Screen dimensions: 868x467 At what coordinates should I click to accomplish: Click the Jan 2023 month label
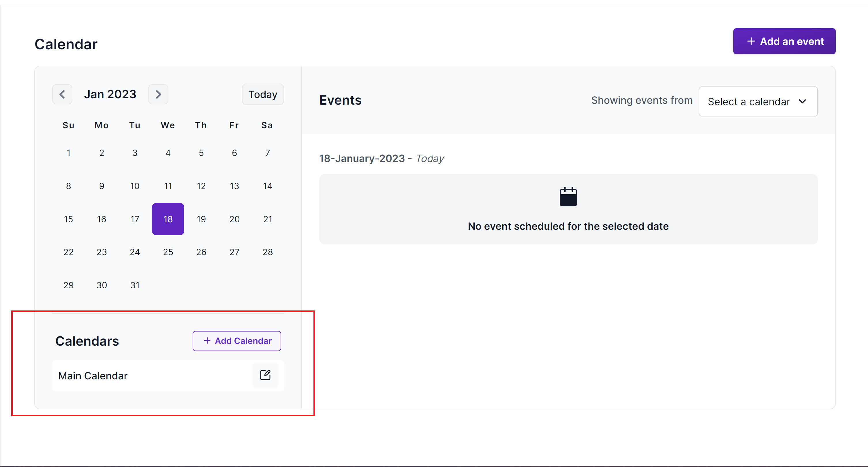click(110, 94)
